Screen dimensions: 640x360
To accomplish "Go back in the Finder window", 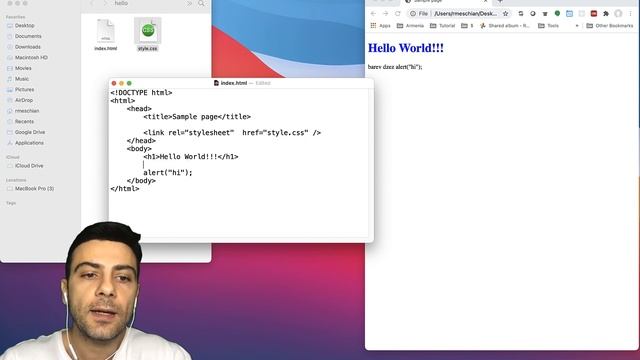I will tap(92, 3).
